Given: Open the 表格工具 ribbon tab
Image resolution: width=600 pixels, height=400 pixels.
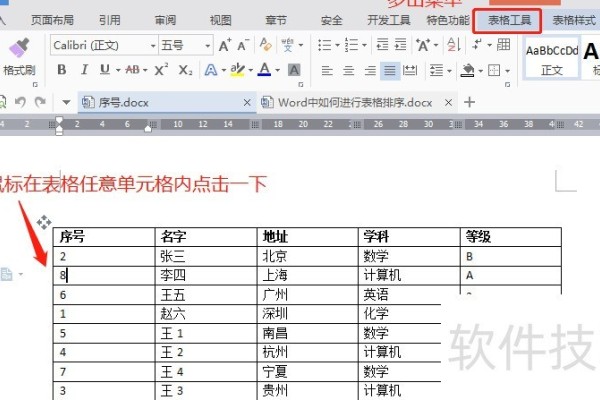Looking at the screenshot, I should [x=508, y=20].
